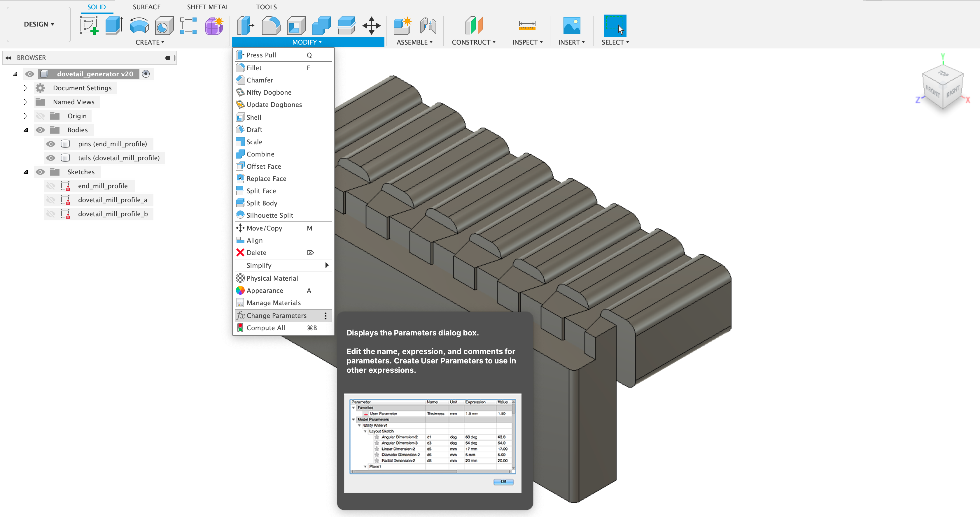The width and height of the screenshot is (980, 517).
Task: Click the Revolve tool icon
Action: pos(139,26)
